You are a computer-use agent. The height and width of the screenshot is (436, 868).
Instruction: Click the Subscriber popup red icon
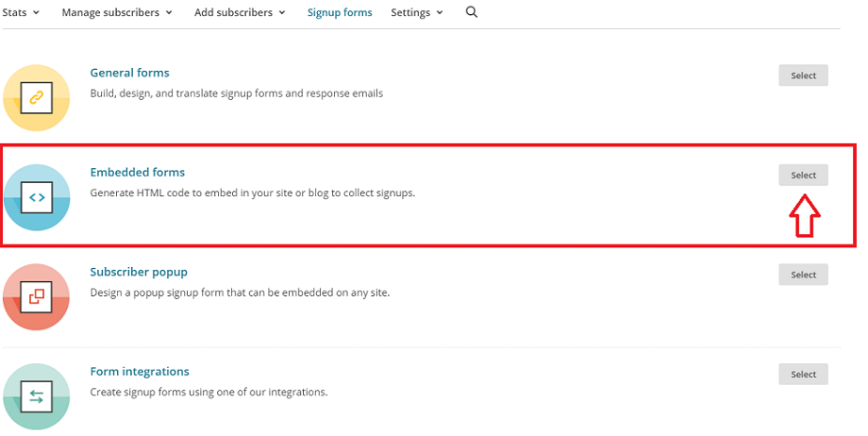(37, 297)
